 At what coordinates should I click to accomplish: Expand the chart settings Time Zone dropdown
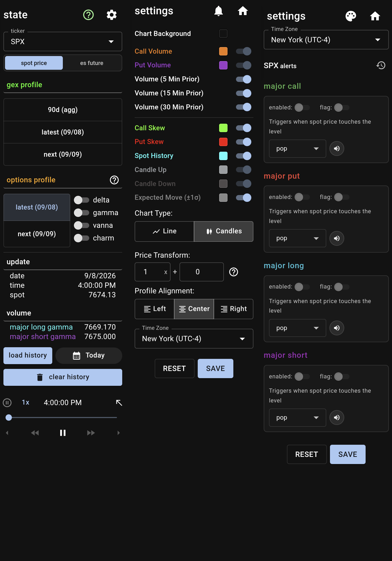(194, 339)
